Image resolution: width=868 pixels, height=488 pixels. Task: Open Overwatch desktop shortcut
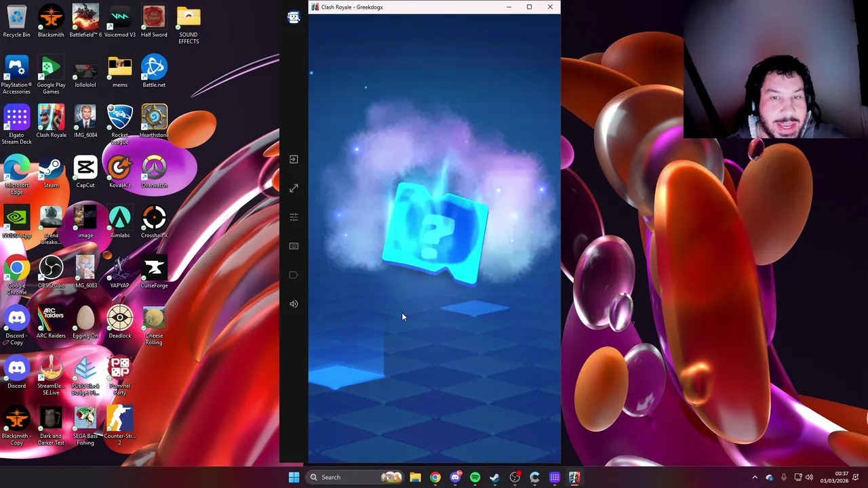154,173
